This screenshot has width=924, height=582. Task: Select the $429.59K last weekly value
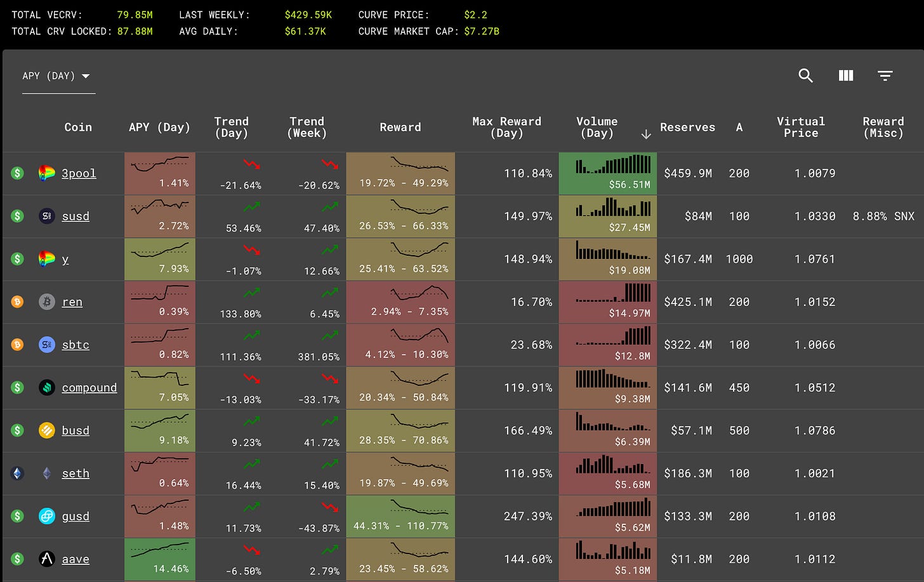(308, 14)
